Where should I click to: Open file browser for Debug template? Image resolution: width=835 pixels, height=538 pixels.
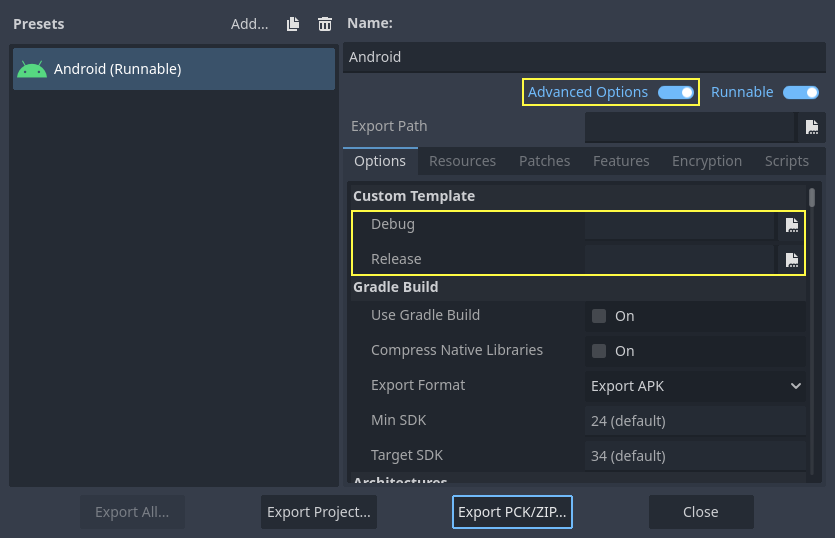(791, 225)
